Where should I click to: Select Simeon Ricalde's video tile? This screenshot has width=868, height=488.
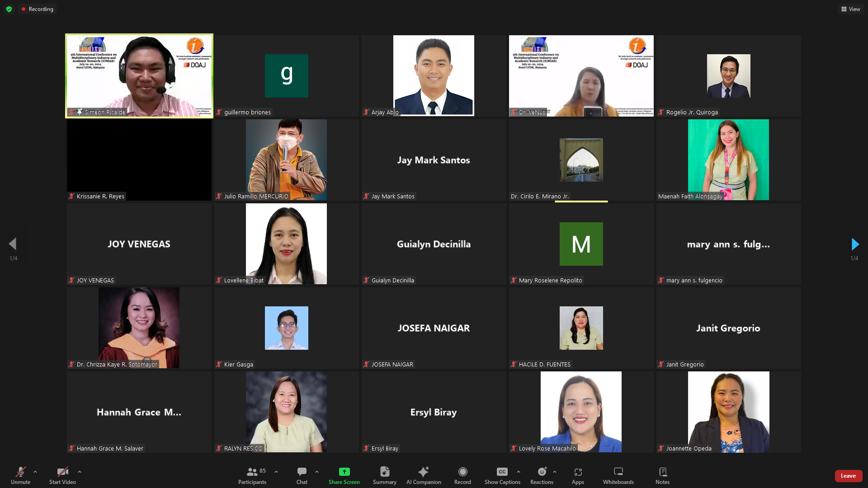click(139, 76)
